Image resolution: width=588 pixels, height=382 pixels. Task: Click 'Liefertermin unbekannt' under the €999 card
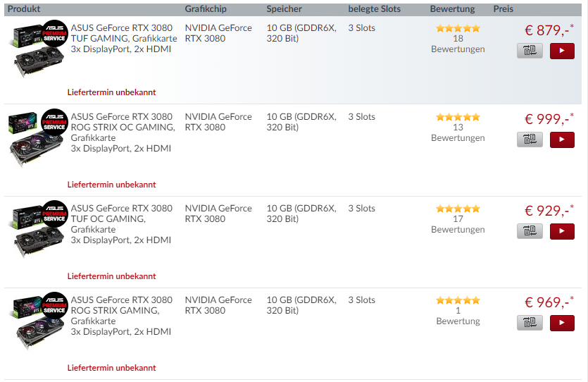(x=111, y=185)
